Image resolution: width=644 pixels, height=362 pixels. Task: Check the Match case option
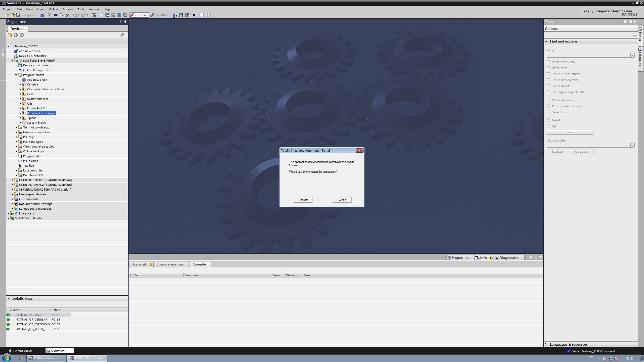(x=548, y=68)
